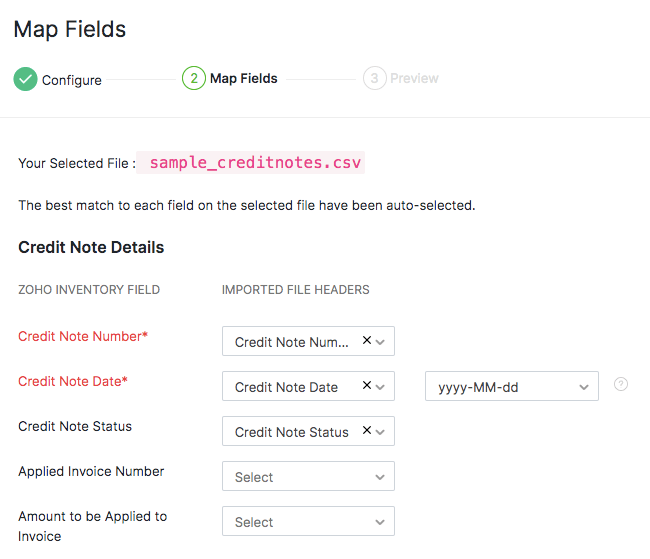Viewport: 650px width, 559px height.
Task: Click the step 3 Preview circle icon
Action: click(x=375, y=78)
